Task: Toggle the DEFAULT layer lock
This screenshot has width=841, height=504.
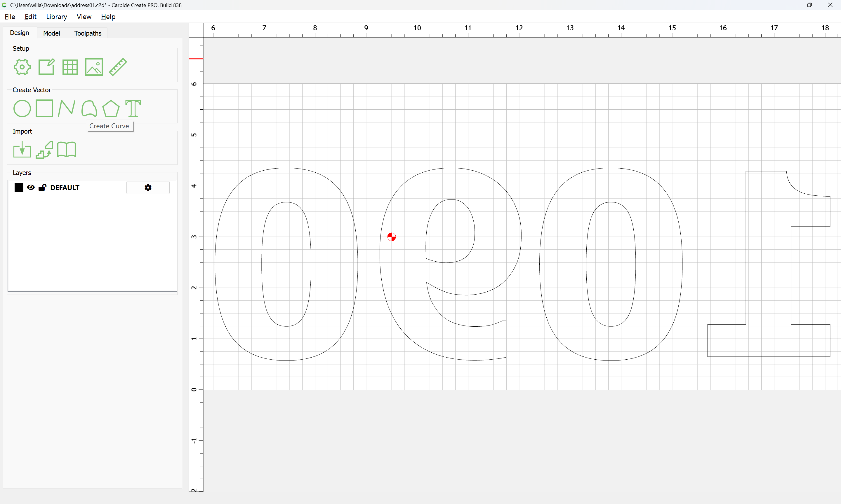Action: tap(42, 188)
